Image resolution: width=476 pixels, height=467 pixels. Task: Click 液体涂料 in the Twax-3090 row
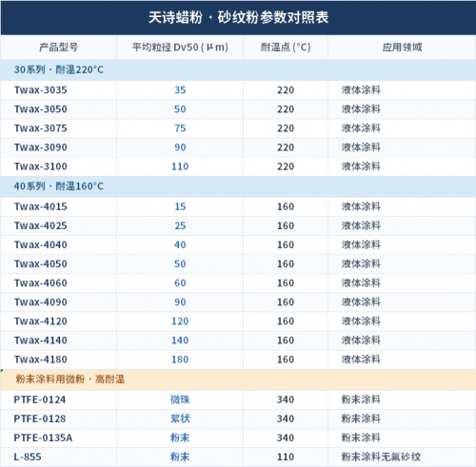point(361,147)
